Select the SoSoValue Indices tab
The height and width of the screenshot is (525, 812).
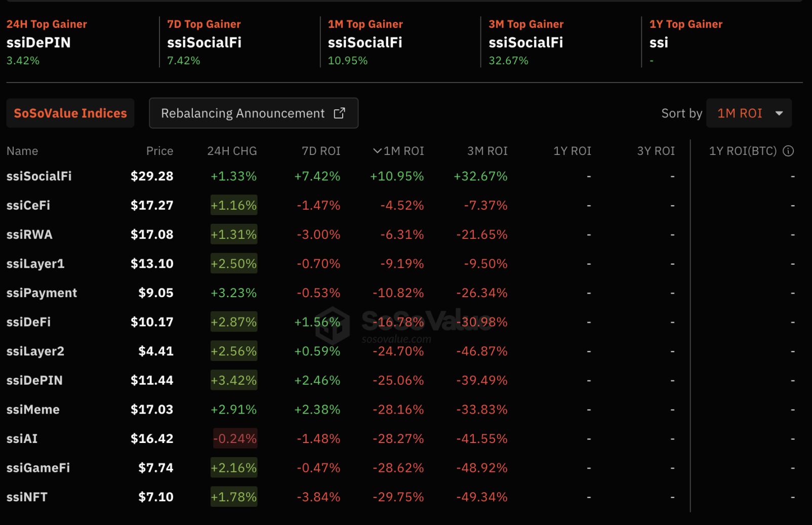(x=70, y=113)
